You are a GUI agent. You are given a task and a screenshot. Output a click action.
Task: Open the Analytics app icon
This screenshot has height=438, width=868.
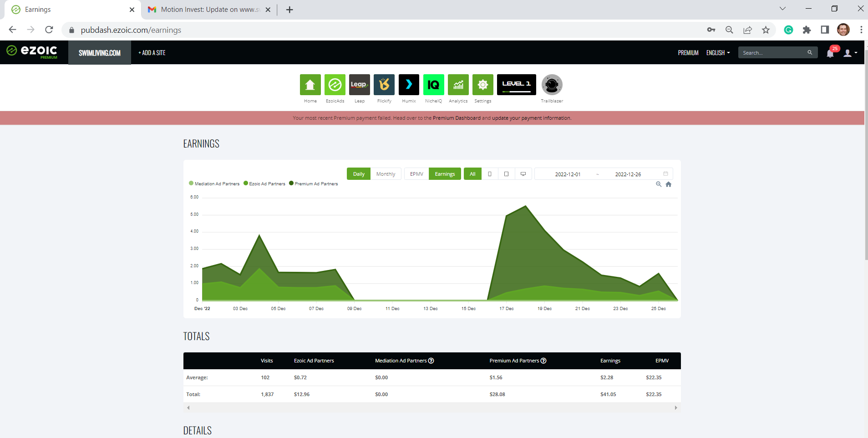458,85
